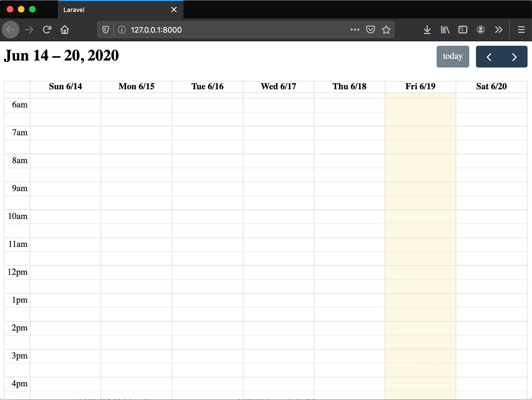Click the Wed 6/17 column header
Viewport: 532px width, 400px height.
(278, 86)
